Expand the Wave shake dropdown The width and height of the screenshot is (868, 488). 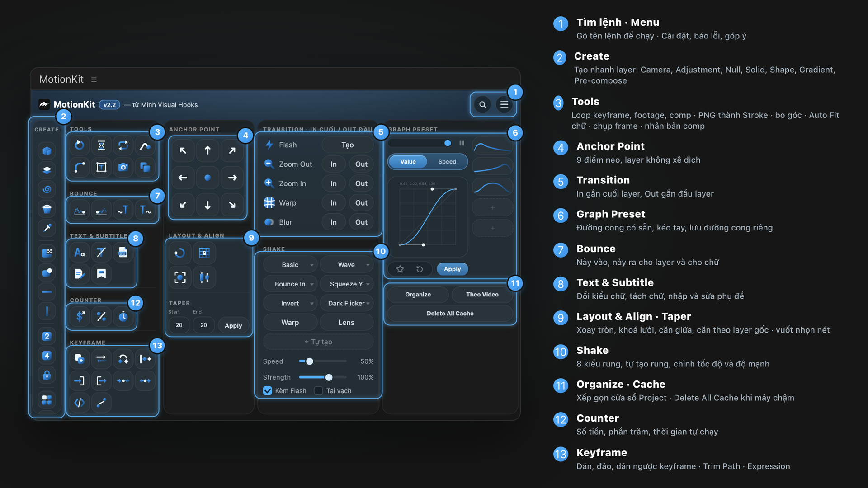(346, 265)
